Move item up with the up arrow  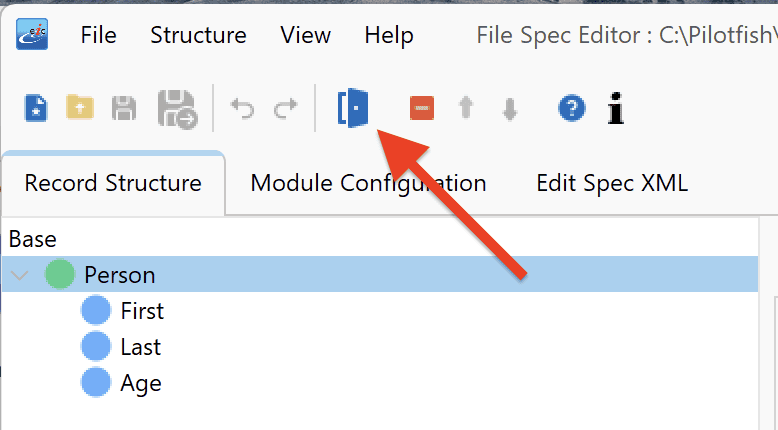coord(465,108)
